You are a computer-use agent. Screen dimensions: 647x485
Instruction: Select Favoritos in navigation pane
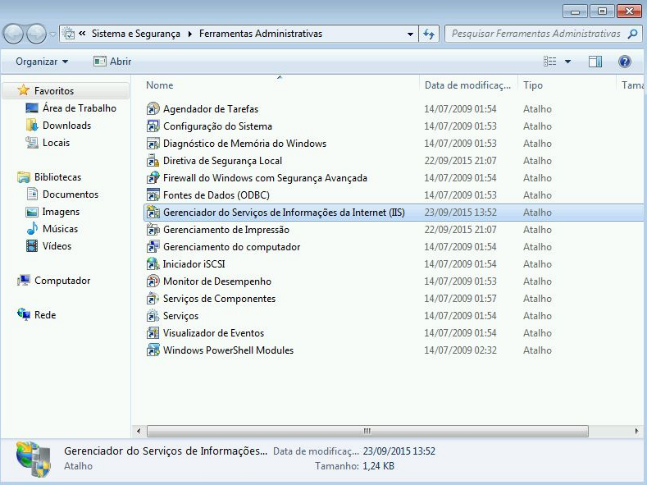(54, 91)
